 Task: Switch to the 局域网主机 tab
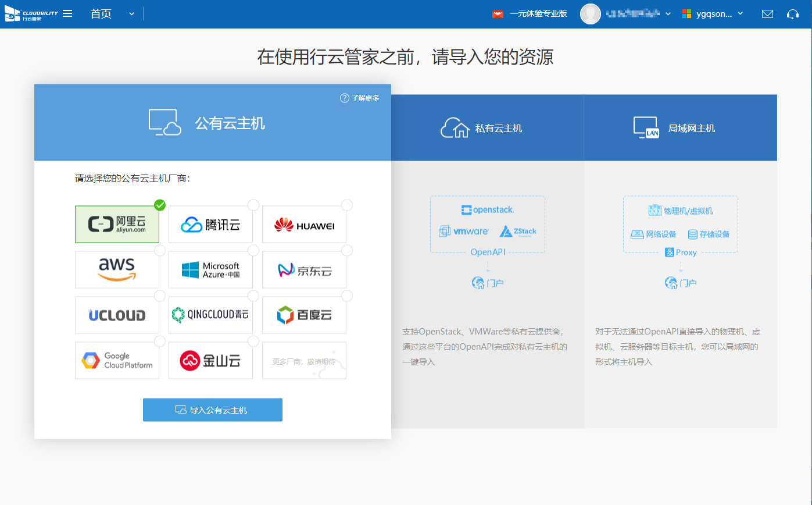click(x=680, y=128)
